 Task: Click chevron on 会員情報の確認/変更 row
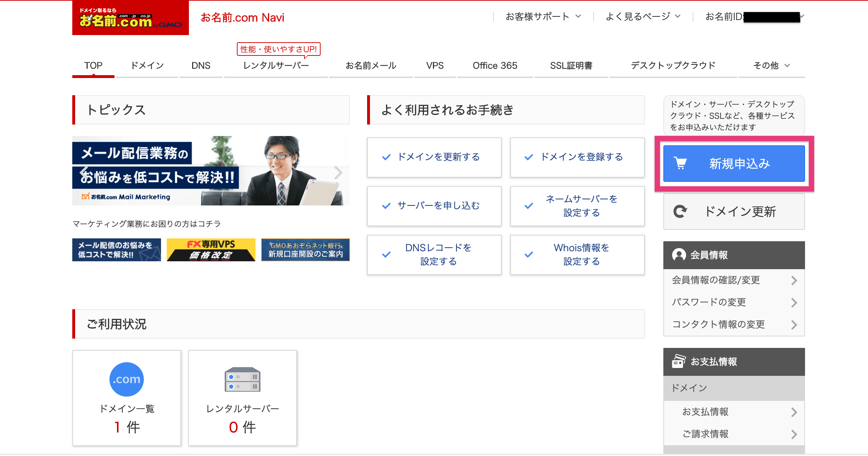(x=794, y=280)
